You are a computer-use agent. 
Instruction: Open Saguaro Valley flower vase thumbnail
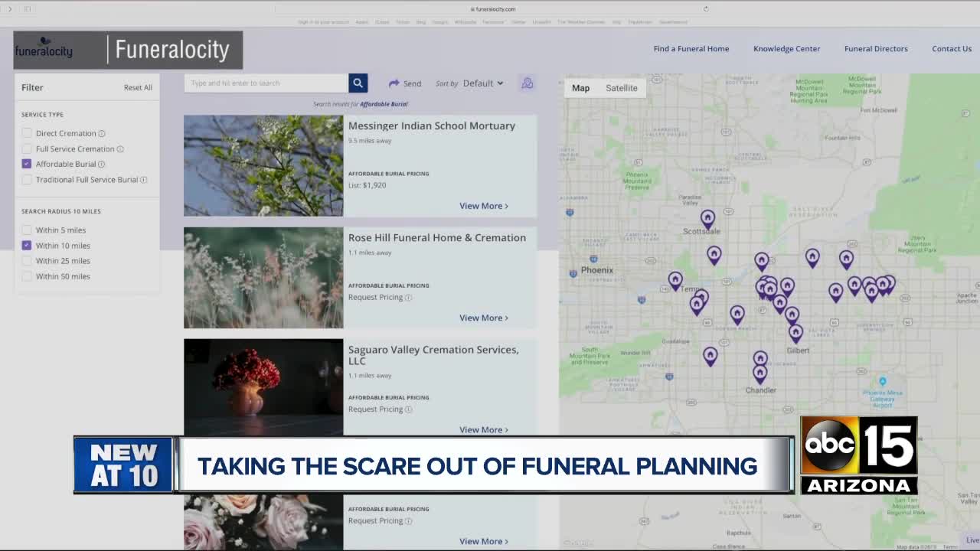pos(263,387)
